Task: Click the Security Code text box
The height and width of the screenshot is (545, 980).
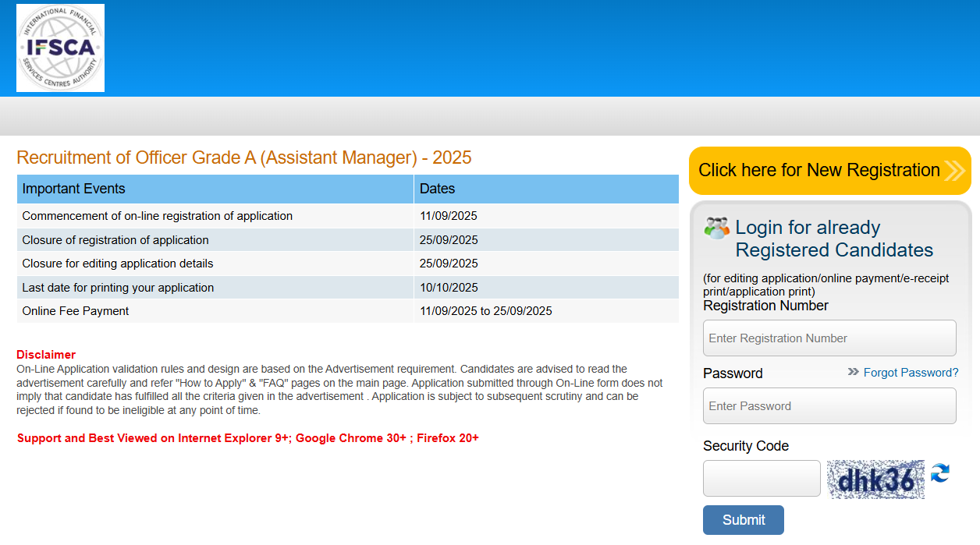Action: click(762, 479)
